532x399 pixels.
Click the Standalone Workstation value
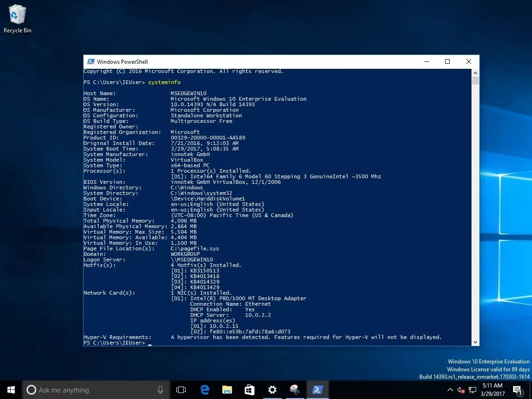tap(206, 115)
